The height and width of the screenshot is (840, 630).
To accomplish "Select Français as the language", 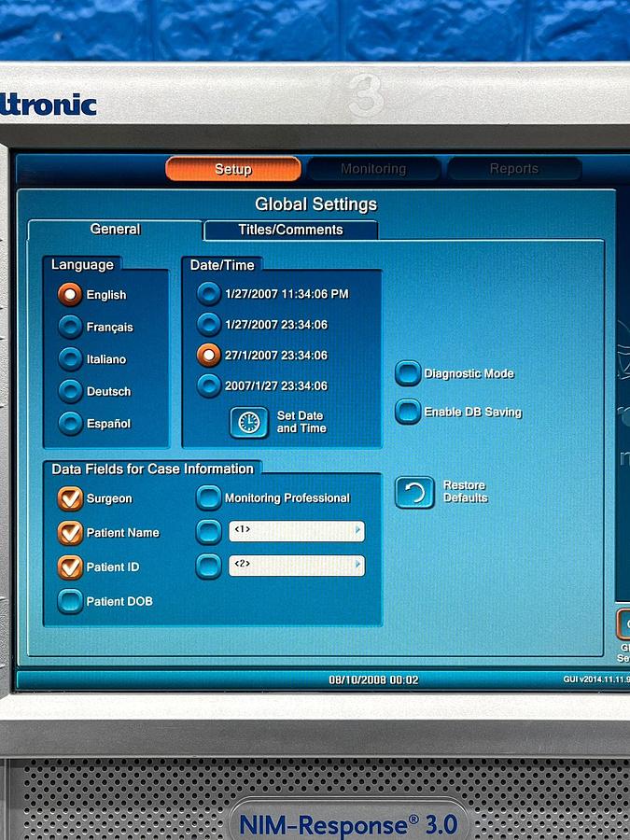I will coord(70,327).
